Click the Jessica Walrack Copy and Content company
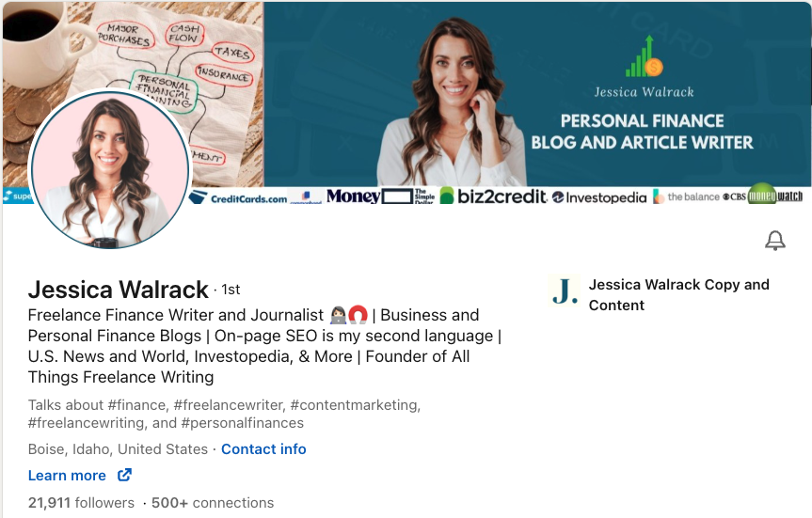This screenshot has width=812, height=518. click(x=678, y=295)
